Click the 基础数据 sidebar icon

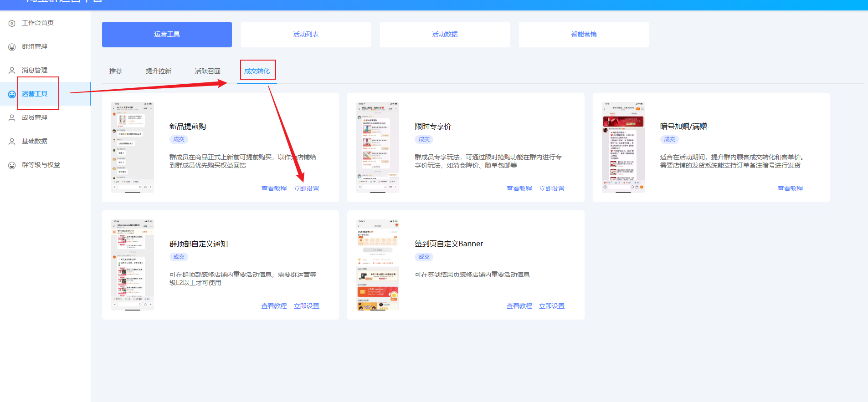point(12,142)
